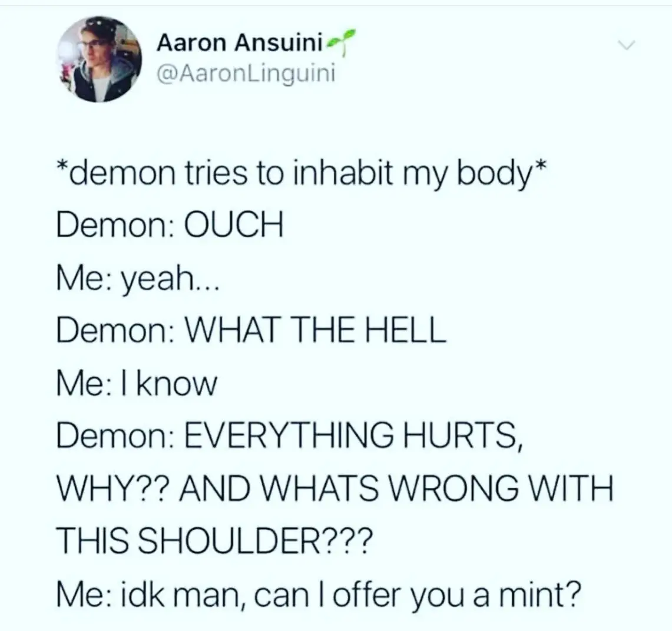The width and height of the screenshot is (672, 631).
Task: Click the 'Me: I know' line
Action: coord(137,383)
